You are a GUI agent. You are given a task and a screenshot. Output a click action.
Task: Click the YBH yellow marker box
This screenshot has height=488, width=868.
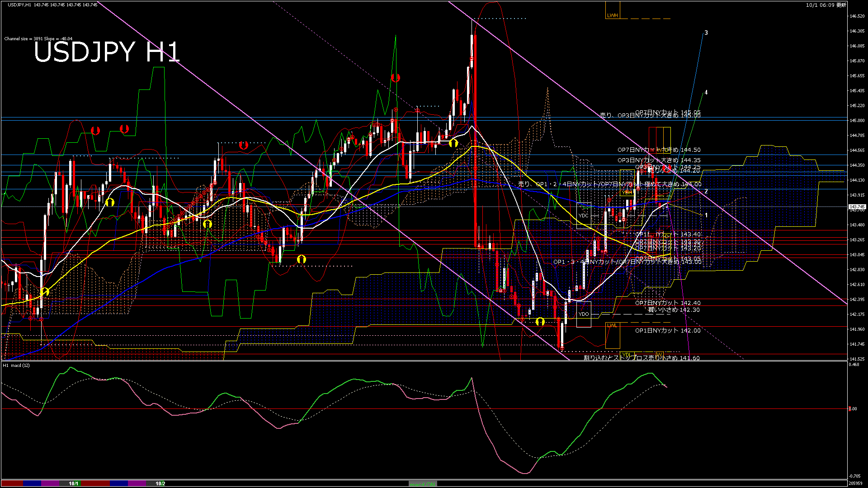point(627,192)
